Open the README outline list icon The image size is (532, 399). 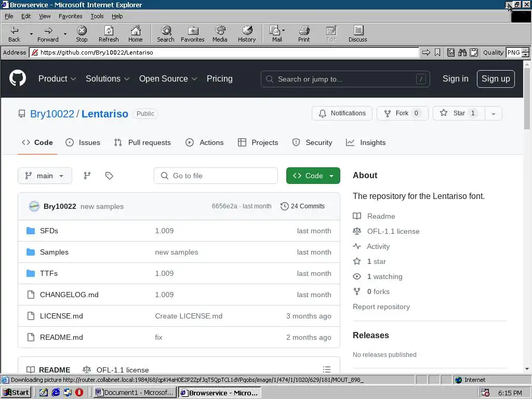click(x=327, y=369)
